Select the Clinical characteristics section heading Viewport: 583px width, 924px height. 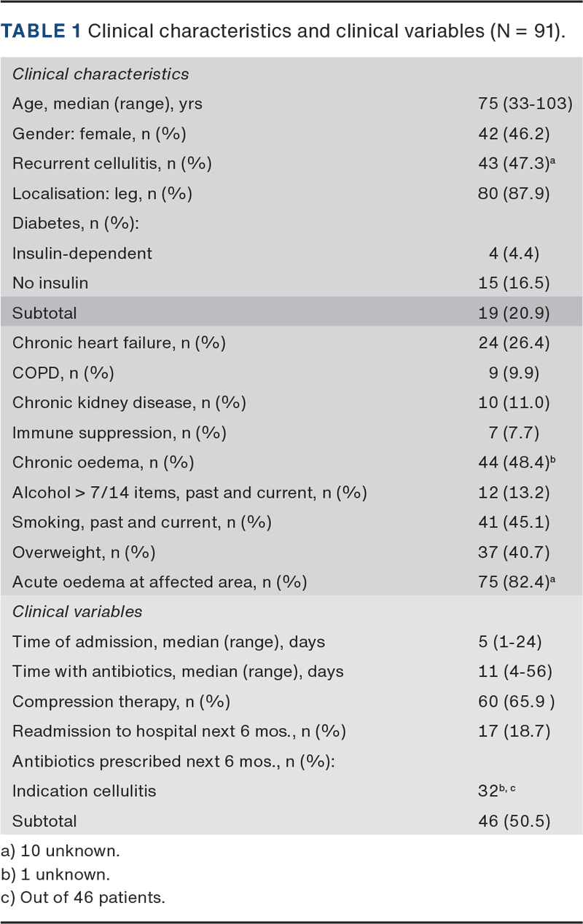101,74
